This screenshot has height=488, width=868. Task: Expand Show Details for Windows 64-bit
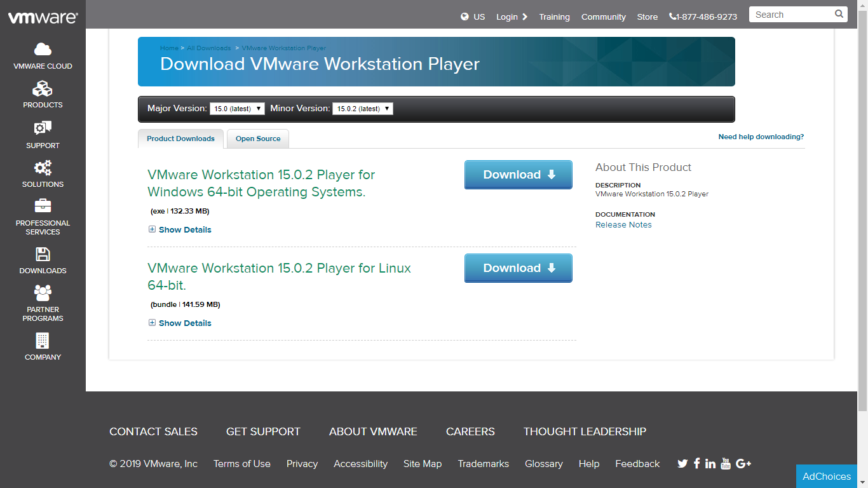[x=180, y=230]
